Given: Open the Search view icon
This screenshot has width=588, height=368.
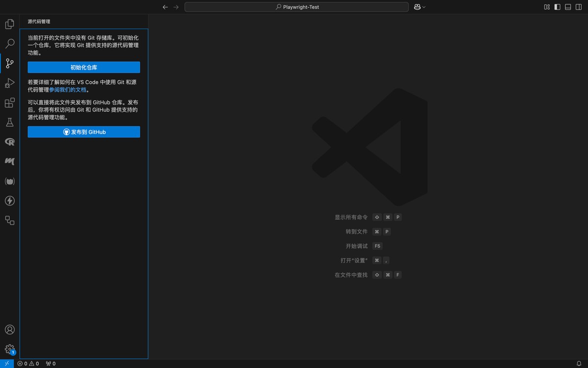Looking at the screenshot, I should (9, 44).
